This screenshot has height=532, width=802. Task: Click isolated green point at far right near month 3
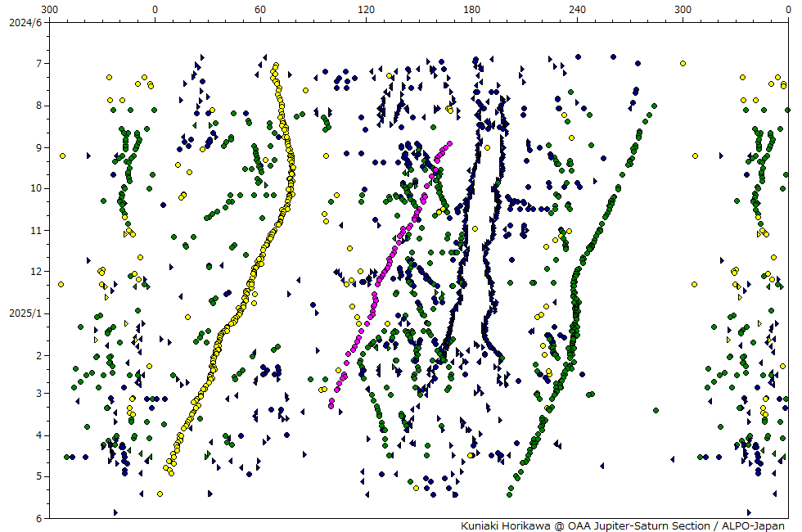click(x=656, y=410)
